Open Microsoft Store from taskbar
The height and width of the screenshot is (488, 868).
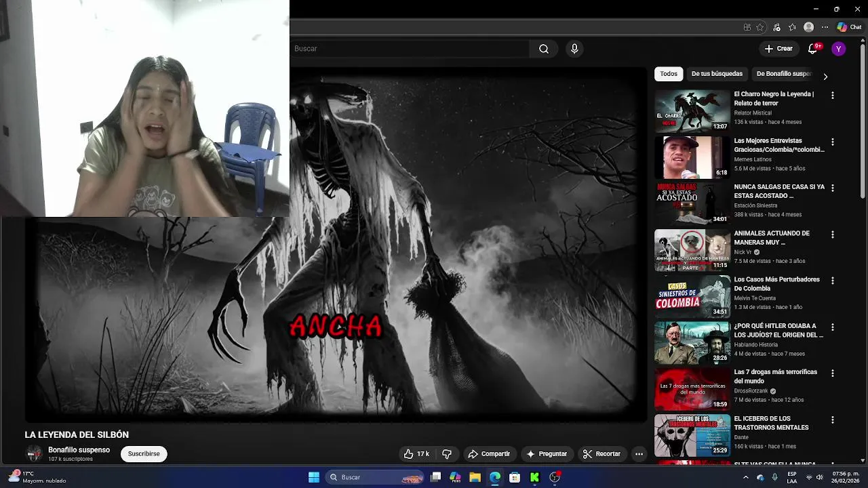515,477
